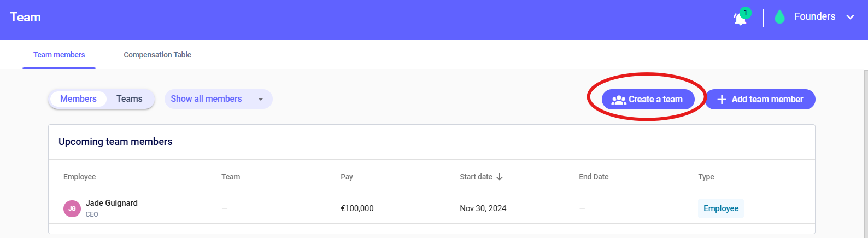Open the Founders account chevron menu
Image resolution: width=868 pixels, height=238 pixels.
pyautogui.click(x=851, y=17)
